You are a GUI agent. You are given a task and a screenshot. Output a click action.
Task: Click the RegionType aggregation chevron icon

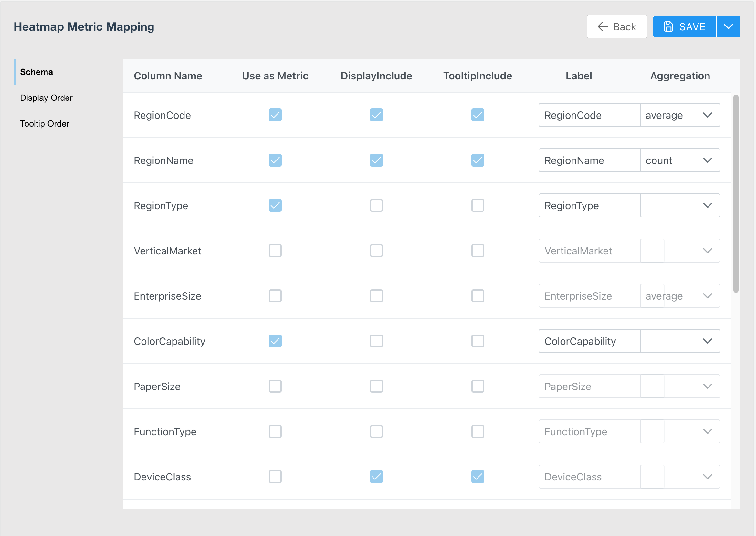pyautogui.click(x=707, y=206)
